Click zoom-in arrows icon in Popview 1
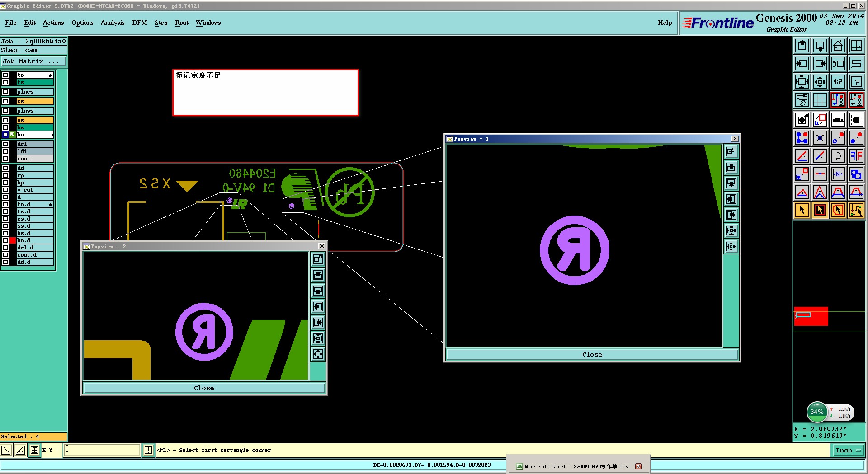This screenshot has width=868, height=474. point(731,231)
